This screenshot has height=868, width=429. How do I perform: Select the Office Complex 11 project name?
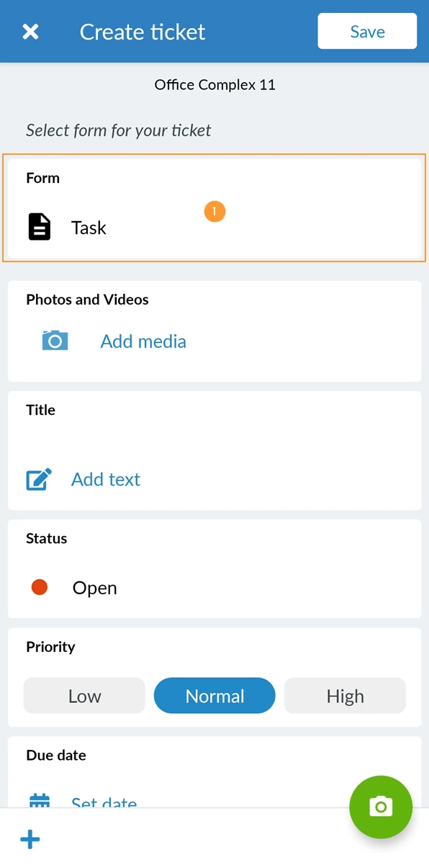coord(214,85)
